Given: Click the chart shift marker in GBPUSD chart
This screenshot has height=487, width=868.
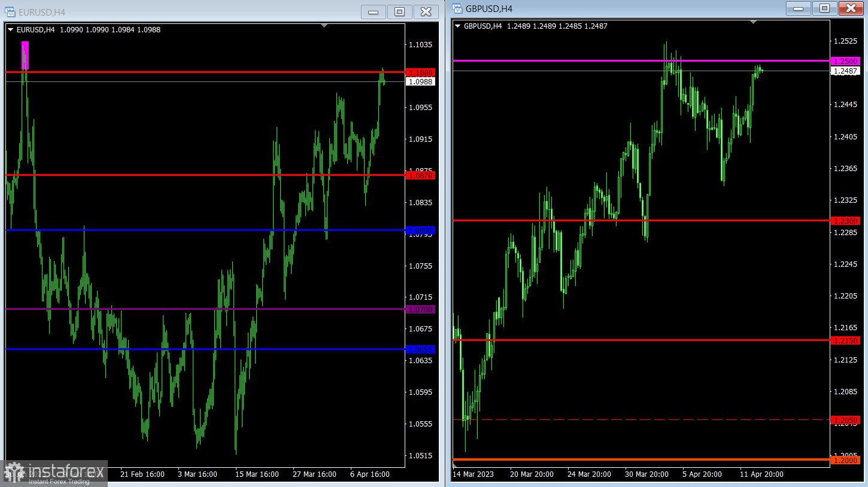Looking at the screenshot, I should tap(754, 22).
